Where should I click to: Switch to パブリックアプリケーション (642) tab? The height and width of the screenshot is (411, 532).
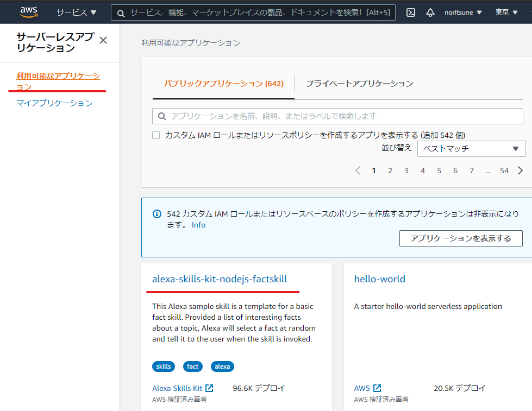[x=223, y=84]
